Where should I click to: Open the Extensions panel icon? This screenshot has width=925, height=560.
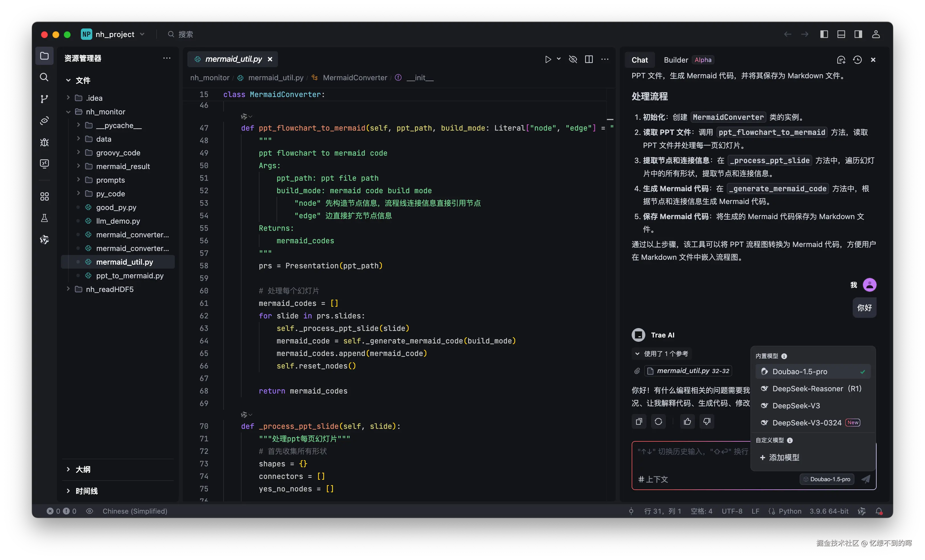(44, 196)
